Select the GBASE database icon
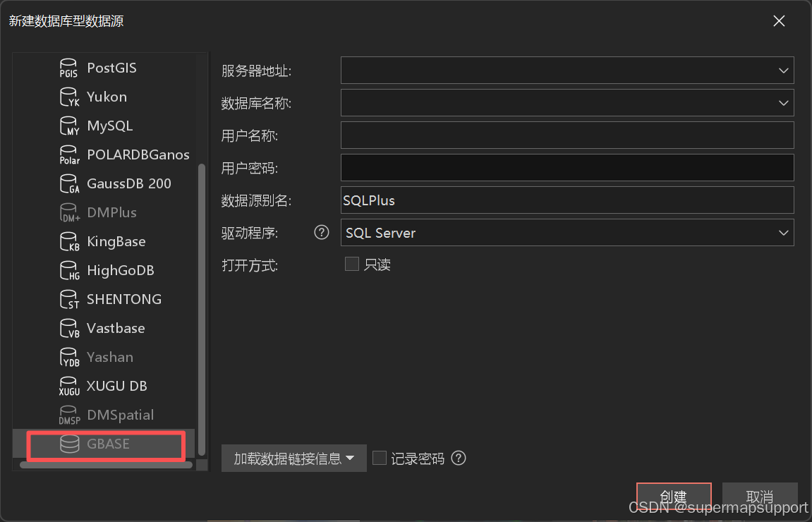The height and width of the screenshot is (522, 812). pos(69,444)
